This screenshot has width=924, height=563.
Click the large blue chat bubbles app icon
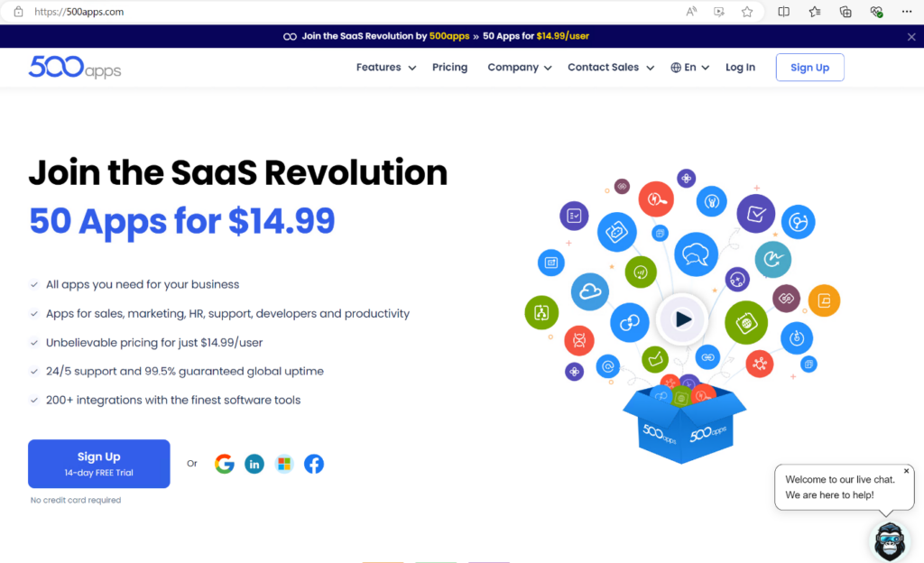696,254
